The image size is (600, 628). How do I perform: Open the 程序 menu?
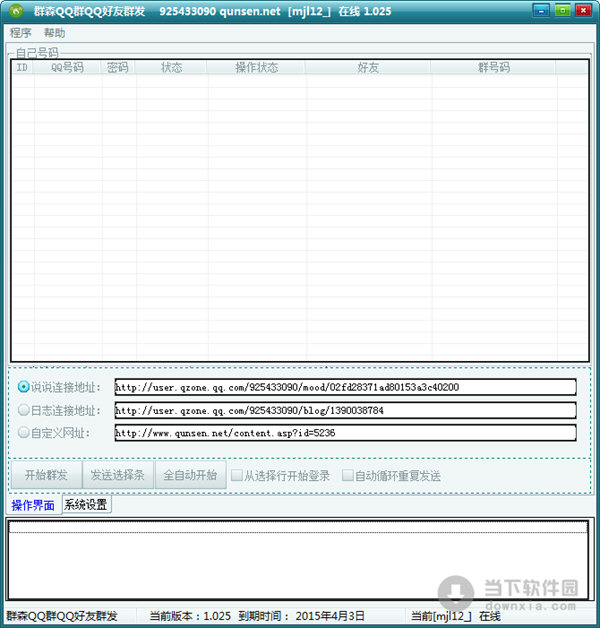click(20, 33)
